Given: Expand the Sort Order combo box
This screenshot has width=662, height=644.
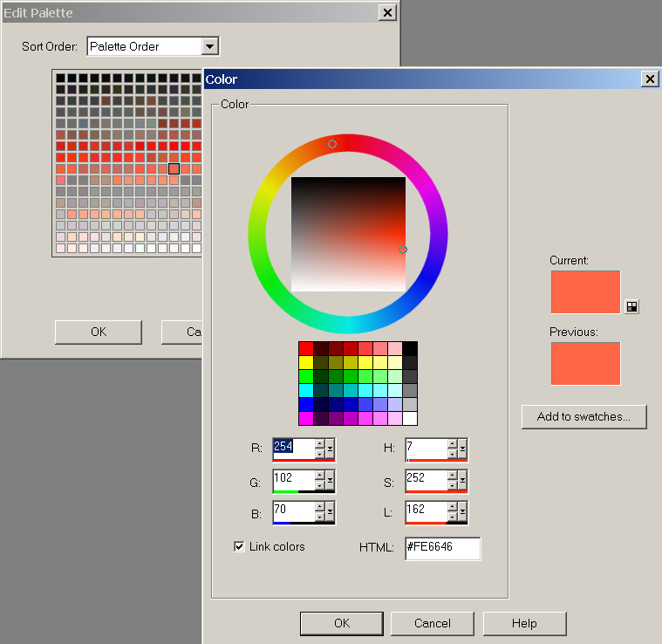Looking at the screenshot, I should (x=209, y=46).
